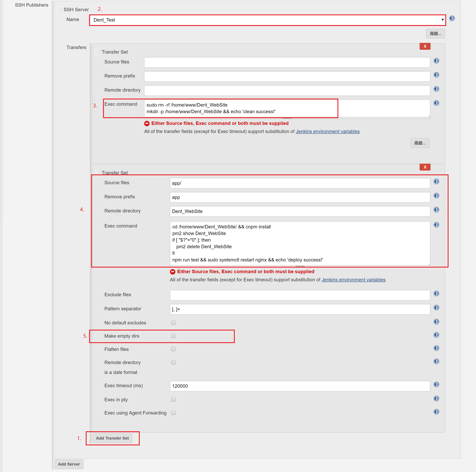Image resolution: width=476 pixels, height=472 pixels.
Task: Enable the Make empty dirs checkbox
Action: coord(173,336)
